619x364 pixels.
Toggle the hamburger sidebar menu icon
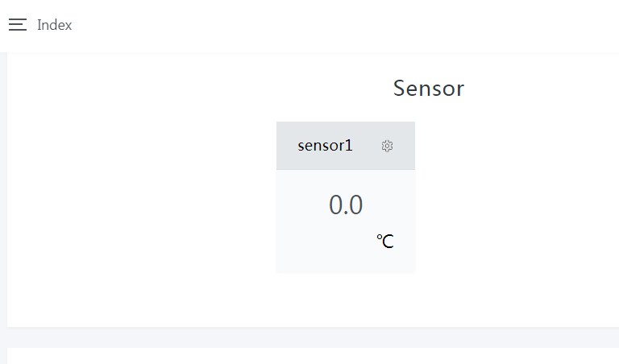(18, 25)
